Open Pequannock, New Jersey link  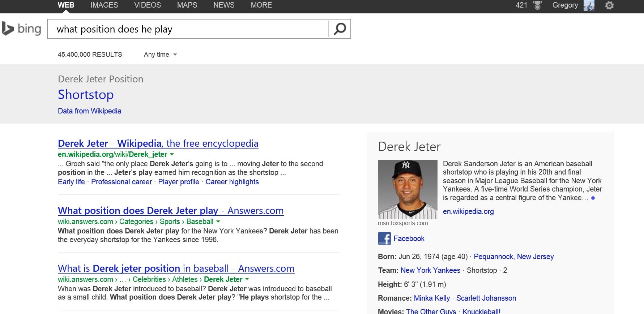click(x=514, y=257)
